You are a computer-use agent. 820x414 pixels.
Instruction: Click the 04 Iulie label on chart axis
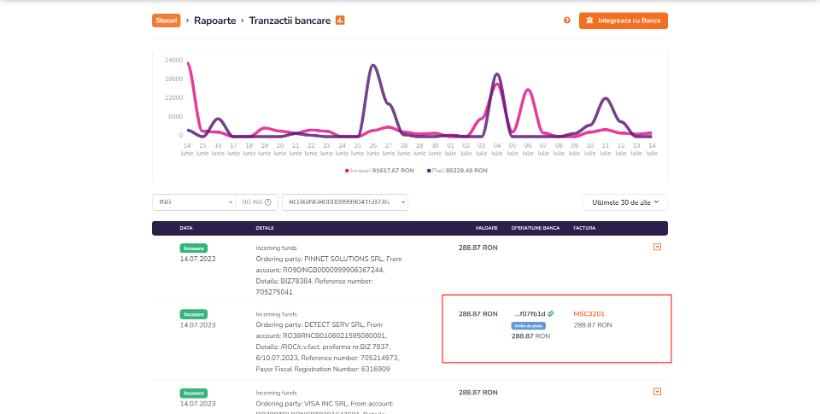497,149
